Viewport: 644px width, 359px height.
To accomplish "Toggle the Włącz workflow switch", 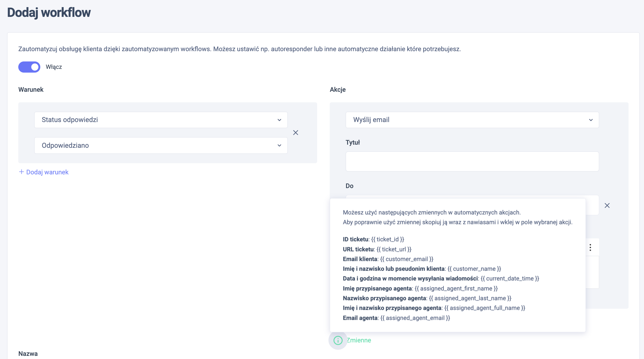I will 29,67.
